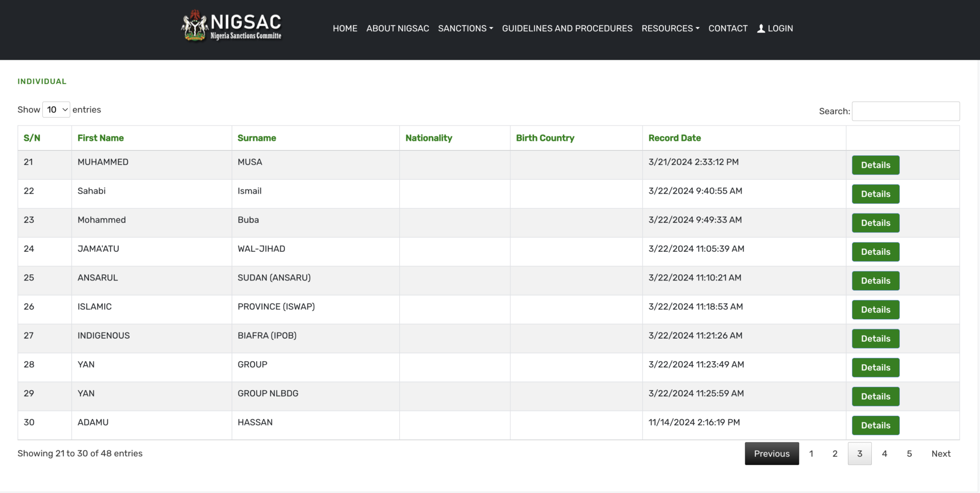View Details for MUHAMMED MUSA
This screenshot has height=493, width=980.
tap(875, 165)
